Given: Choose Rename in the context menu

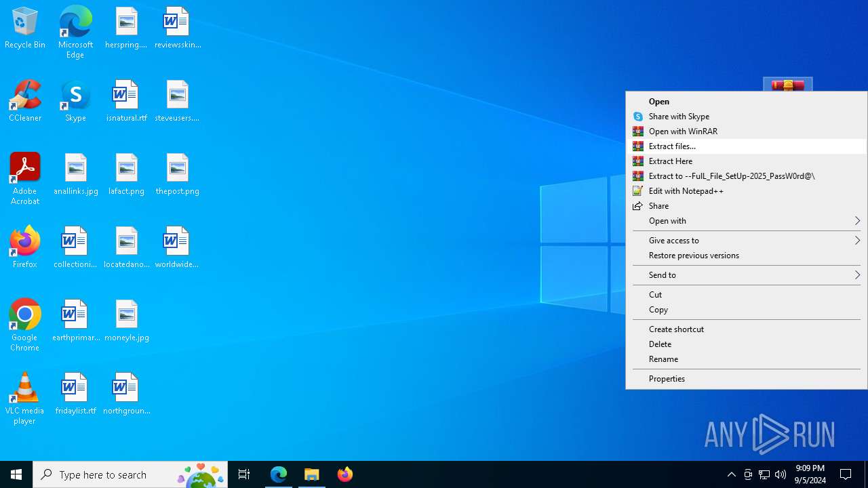Looking at the screenshot, I should tap(746, 359).
